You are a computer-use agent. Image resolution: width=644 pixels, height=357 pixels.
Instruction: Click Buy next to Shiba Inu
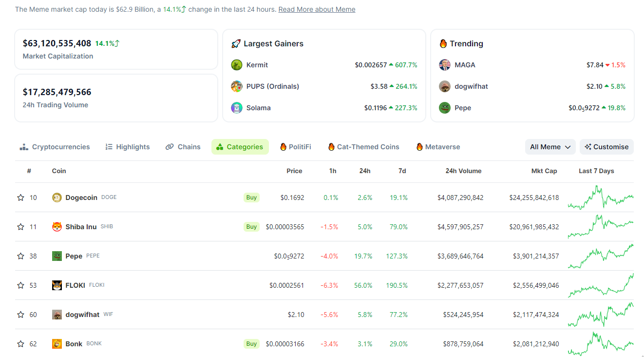(251, 227)
